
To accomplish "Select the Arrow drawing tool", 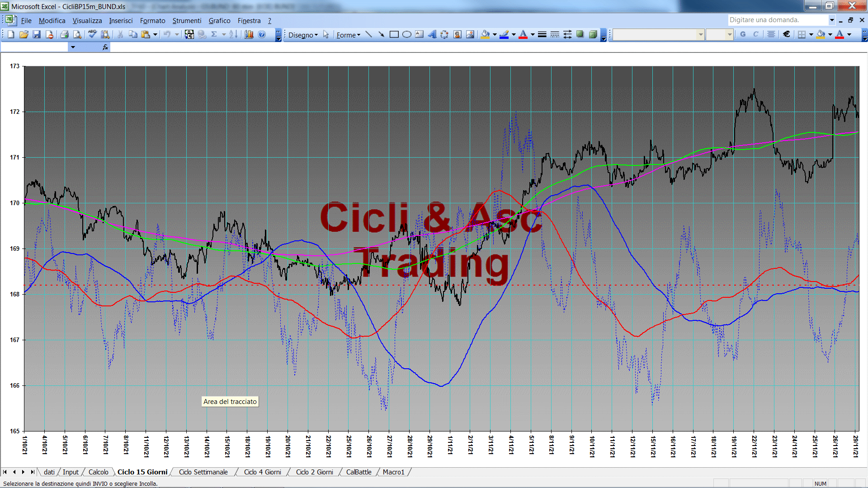I will coord(381,34).
